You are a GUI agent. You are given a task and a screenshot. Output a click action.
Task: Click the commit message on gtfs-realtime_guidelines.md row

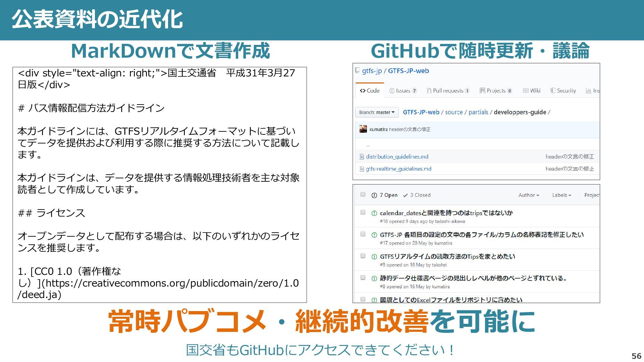coord(570,169)
